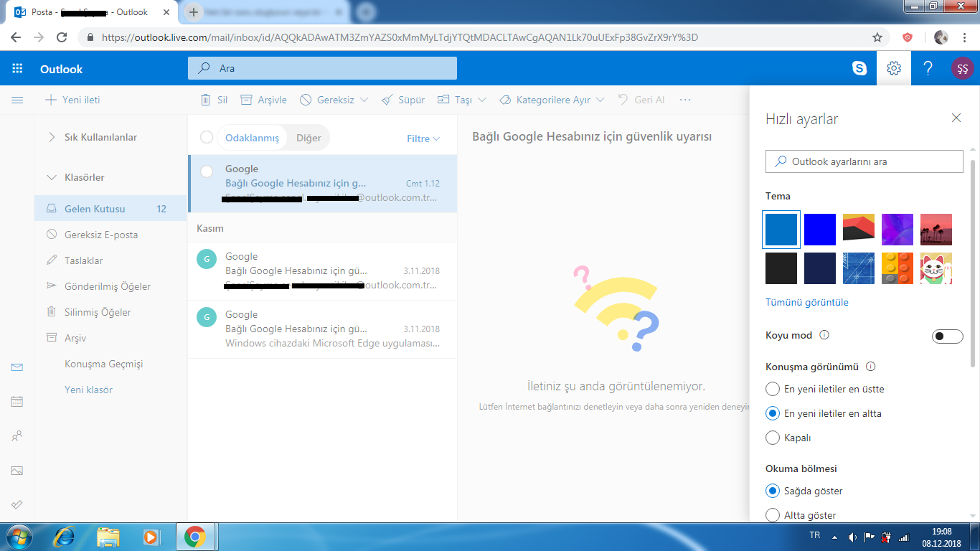The width and height of the screenshot is (980, 551).
Task: Close the Hızlı ayarlar panel
Action: [956, 118]
